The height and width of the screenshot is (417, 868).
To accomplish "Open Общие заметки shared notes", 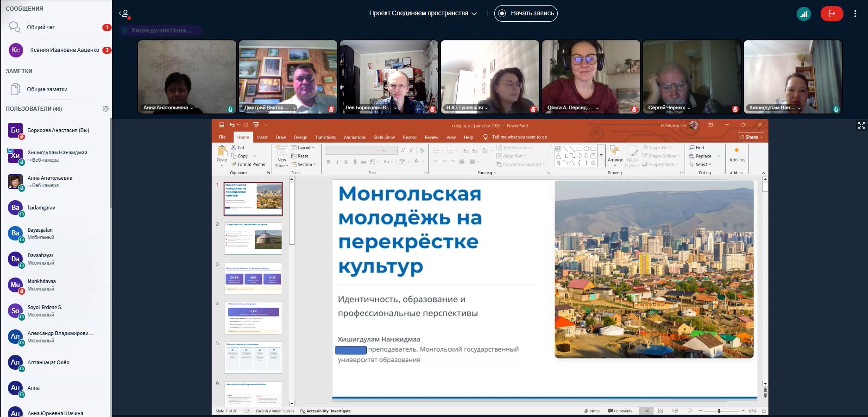I will coord(47,89).
